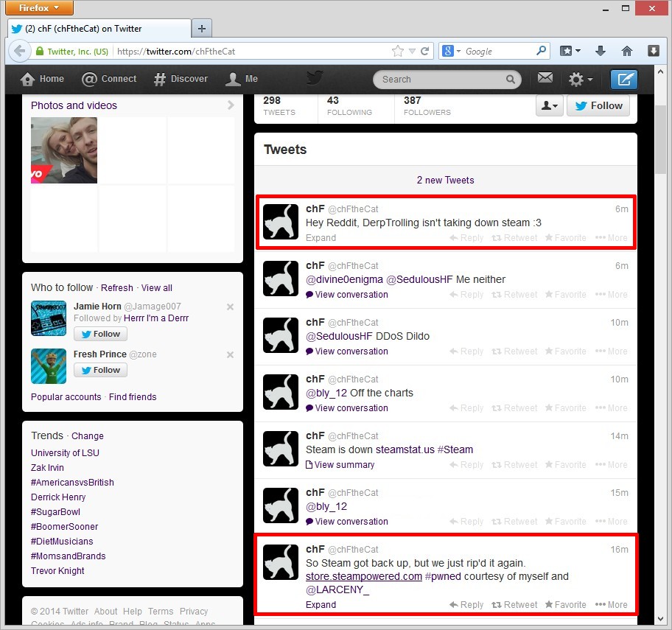Open the University of LSU trend

coord(65,453)
